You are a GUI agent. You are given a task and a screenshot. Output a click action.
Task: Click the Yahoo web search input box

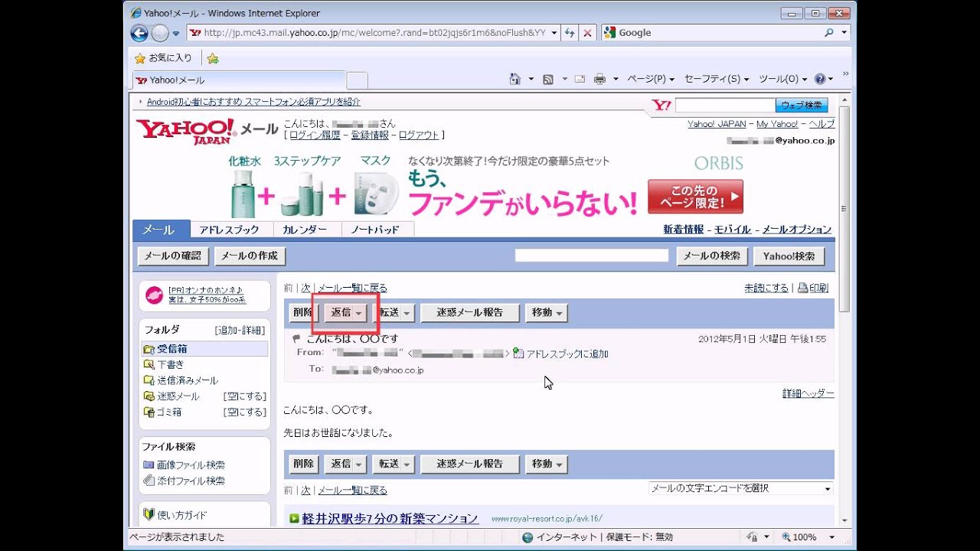(724, 106)
